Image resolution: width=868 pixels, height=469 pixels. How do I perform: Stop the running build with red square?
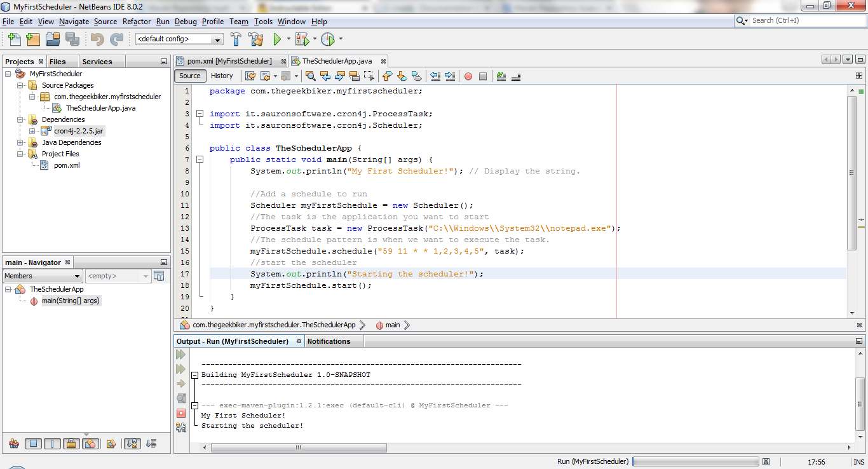tap(181, 413)
